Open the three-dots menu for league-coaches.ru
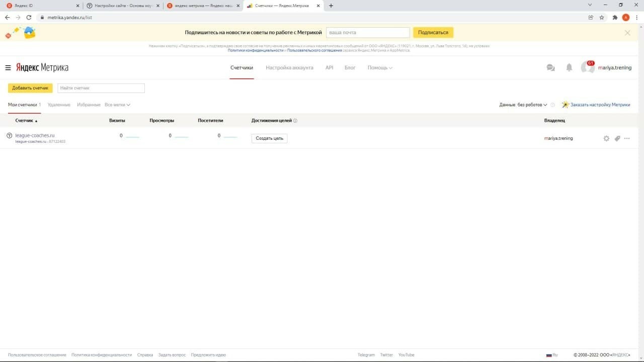The height and width of the screenshot is (362, 644). (627, 138)
